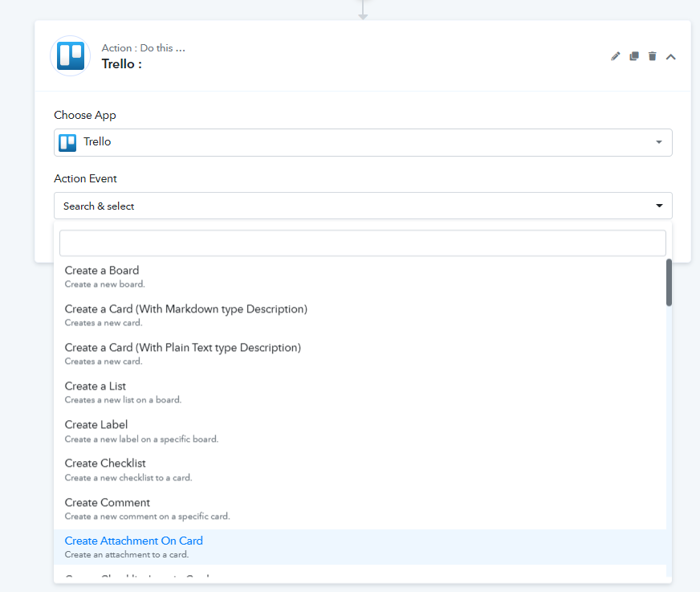Image resolution: width=700 pixels, height=592 pixels.
Task: Open the Choose App dropdown arrow
Action: [x=659, y=142]
